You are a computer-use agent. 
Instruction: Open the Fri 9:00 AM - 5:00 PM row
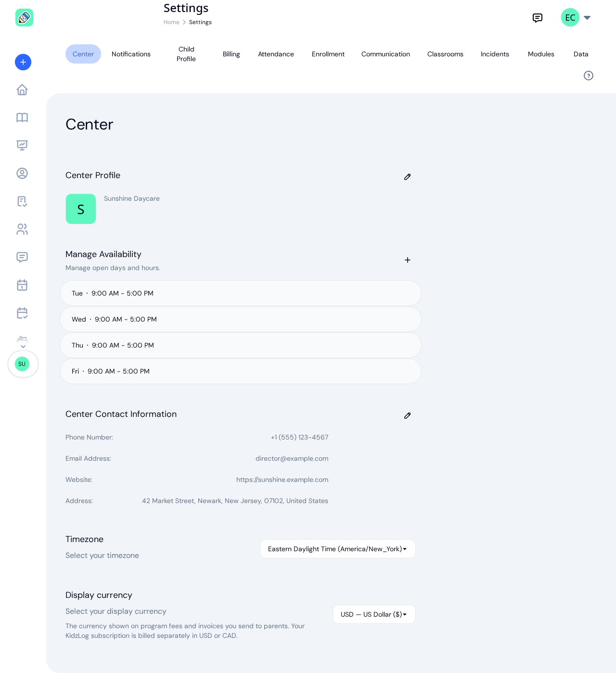click(x=241, y=371)
